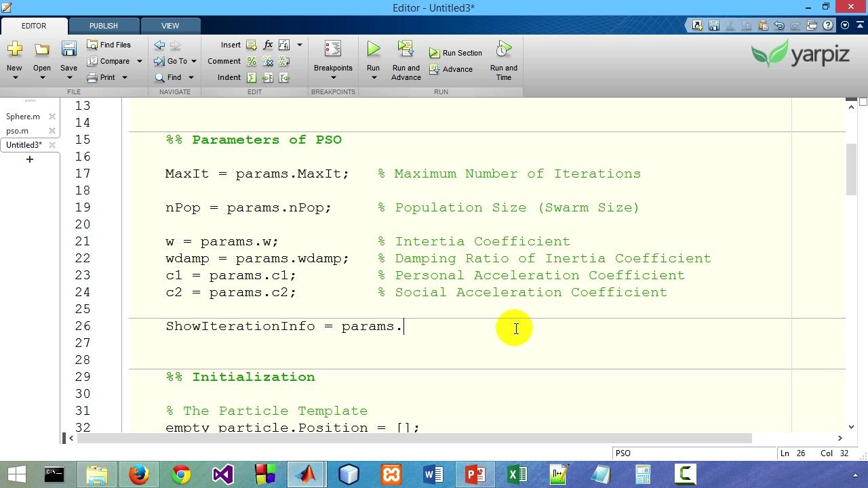Expand the Go To dropdown arrow
This screenshot has height=488, width=868.
pos(193,61)
